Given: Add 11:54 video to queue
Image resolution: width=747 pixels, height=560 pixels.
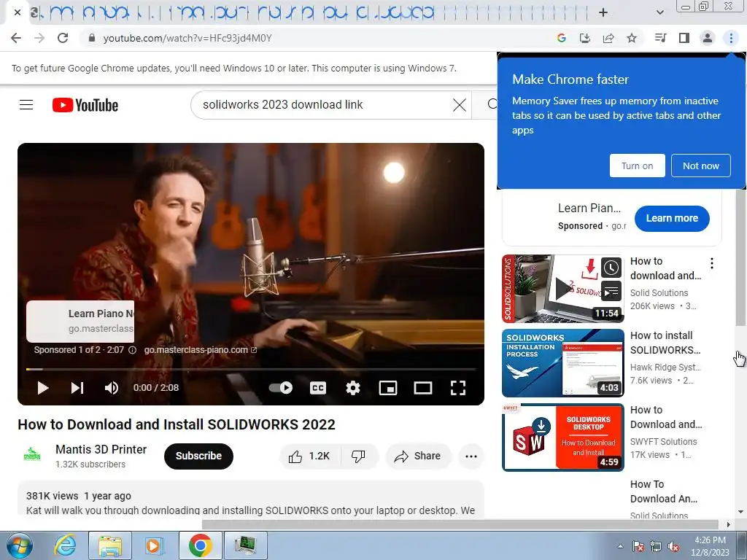Looking at the screenshot, I should pyautogui.click(x=611, y=291).
